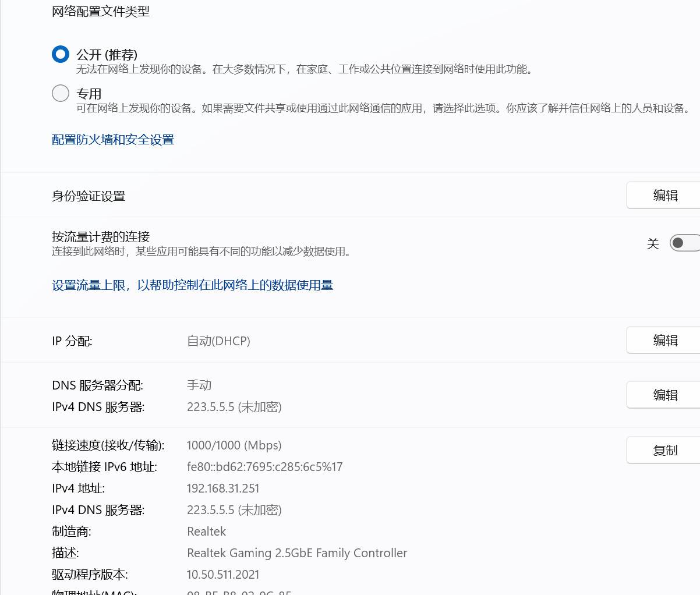Click 223.5.5.5 beneath the 192.168.31.251 address

(x=234, y=510)
